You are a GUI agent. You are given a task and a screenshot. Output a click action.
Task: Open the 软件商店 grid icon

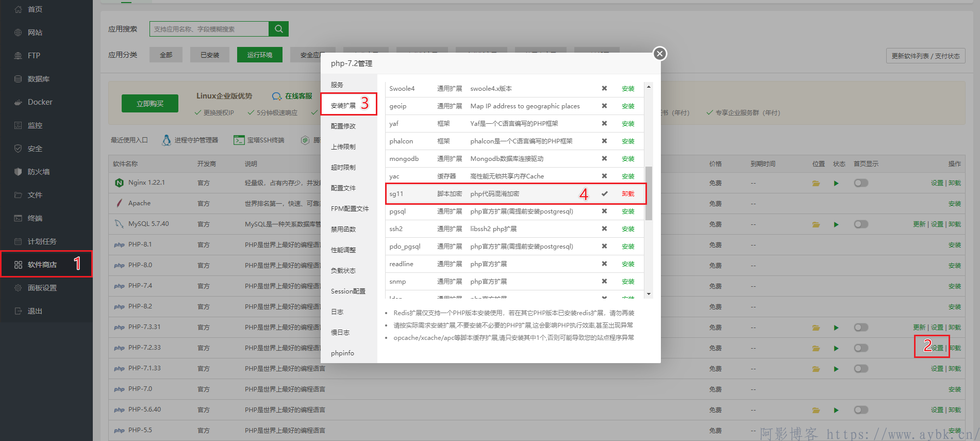pyautogui.click(x=18, y=265)
